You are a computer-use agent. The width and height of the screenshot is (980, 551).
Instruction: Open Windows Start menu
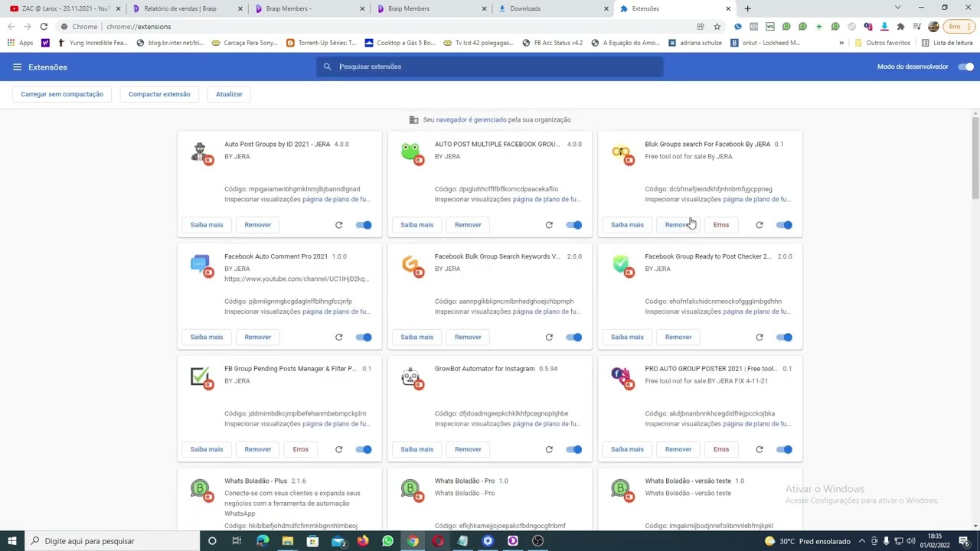pyautogui.click(x=11, y=541)
